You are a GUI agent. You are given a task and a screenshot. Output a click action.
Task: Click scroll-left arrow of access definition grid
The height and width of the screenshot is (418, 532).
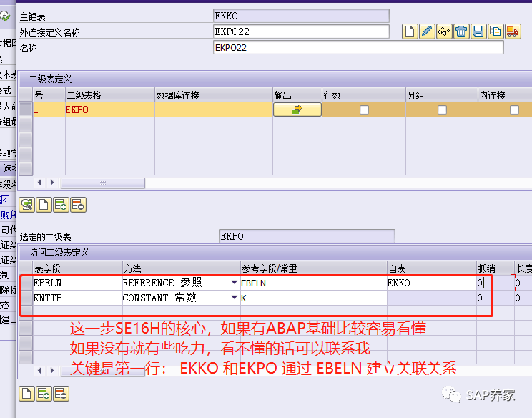40,371
